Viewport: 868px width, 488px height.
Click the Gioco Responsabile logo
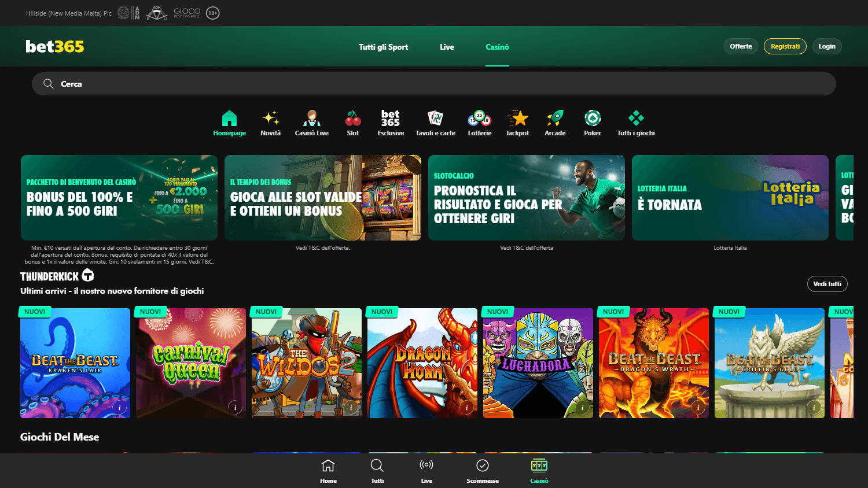coord(187,13)
